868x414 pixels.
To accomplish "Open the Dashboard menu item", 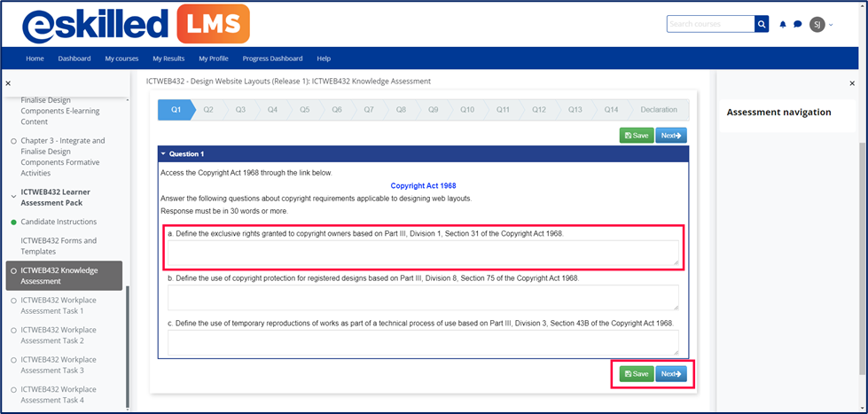I will click(74, 59).
